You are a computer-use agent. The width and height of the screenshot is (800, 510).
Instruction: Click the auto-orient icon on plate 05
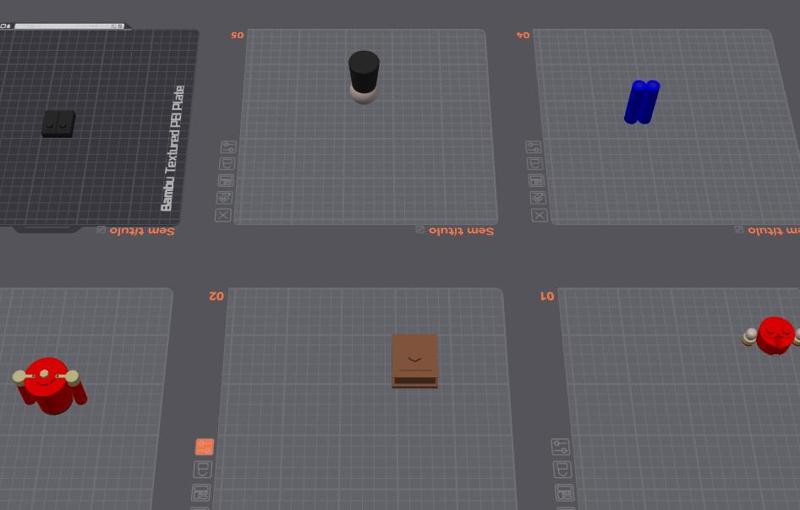[225, 197]
